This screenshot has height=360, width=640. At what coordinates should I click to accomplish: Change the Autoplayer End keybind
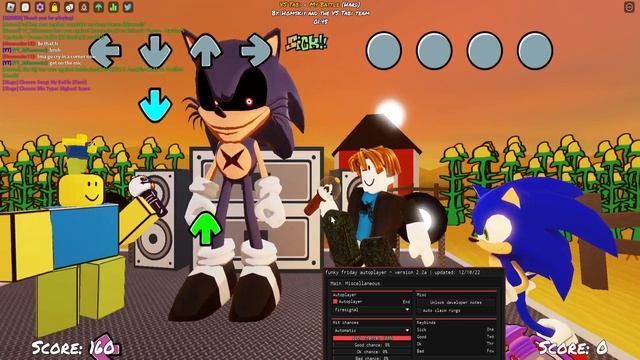click(x=407, y=302)
